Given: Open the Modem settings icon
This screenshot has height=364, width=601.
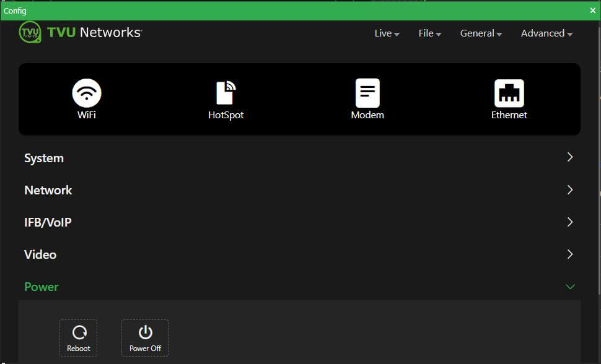Looking at the screenshot, I should click(367, 93).
